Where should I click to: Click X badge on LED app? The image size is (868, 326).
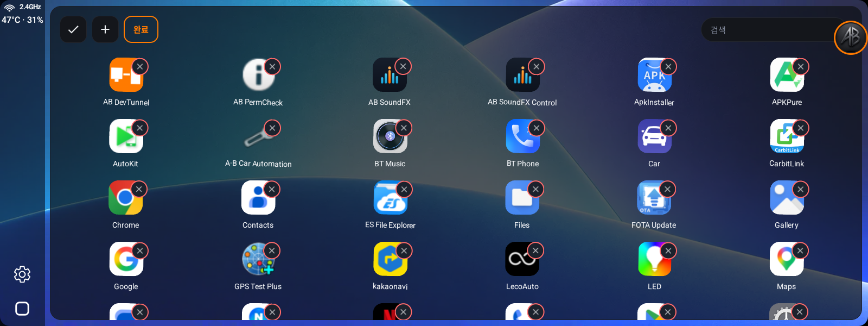click(668, 250)
